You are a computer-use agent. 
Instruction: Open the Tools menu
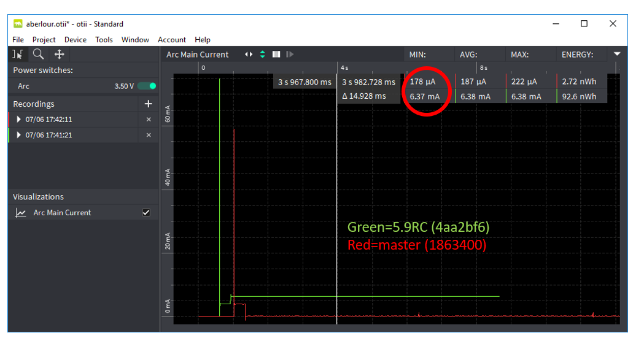click(x=104, y=40)
